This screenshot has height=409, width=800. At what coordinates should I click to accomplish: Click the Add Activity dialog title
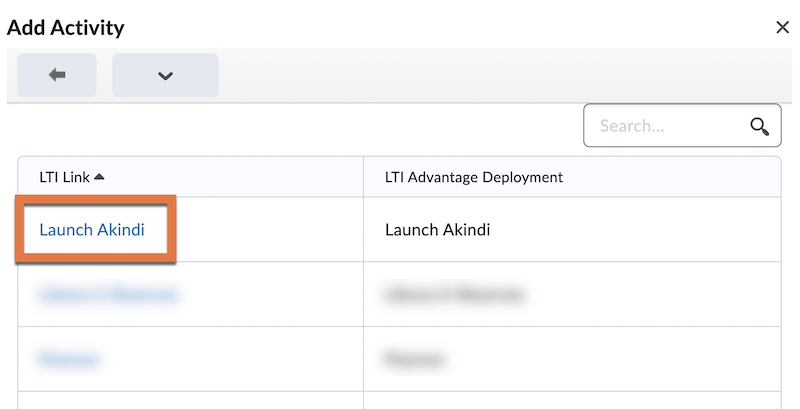(x=66, y=27)
